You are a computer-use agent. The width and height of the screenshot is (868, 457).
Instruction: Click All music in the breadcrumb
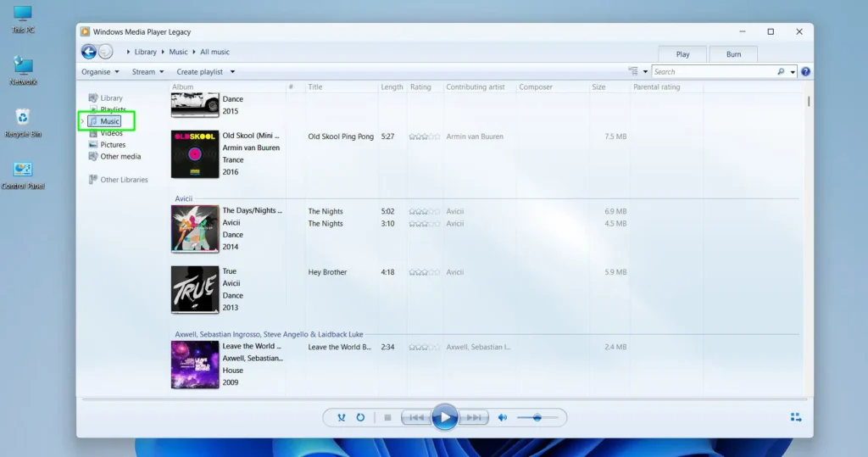(214, 52)
